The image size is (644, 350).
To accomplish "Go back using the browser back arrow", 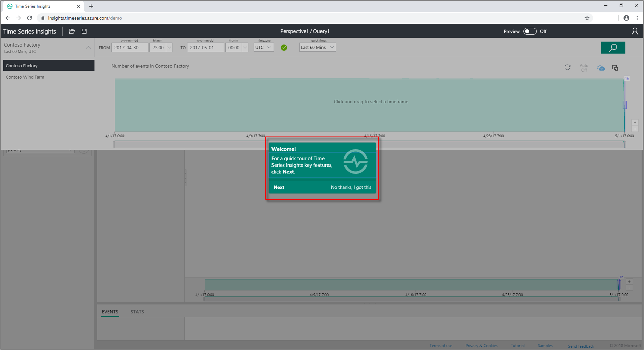I will (x=8, y=18).
